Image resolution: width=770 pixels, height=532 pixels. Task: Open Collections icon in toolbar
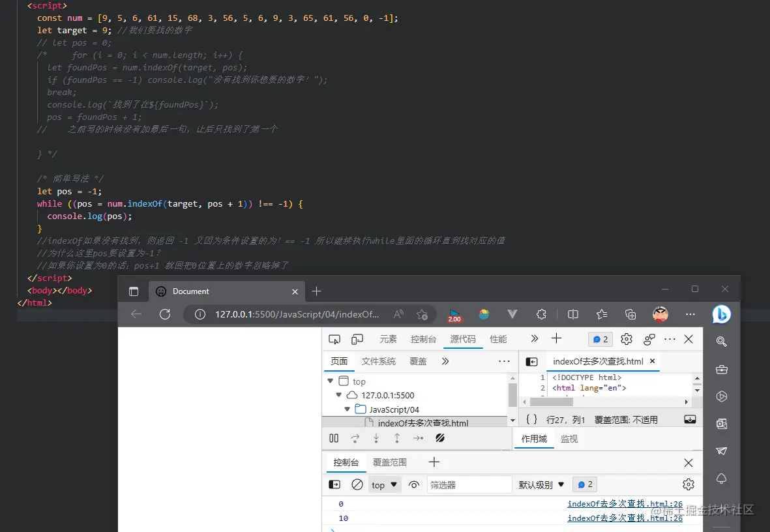click(x=630, y=314)
